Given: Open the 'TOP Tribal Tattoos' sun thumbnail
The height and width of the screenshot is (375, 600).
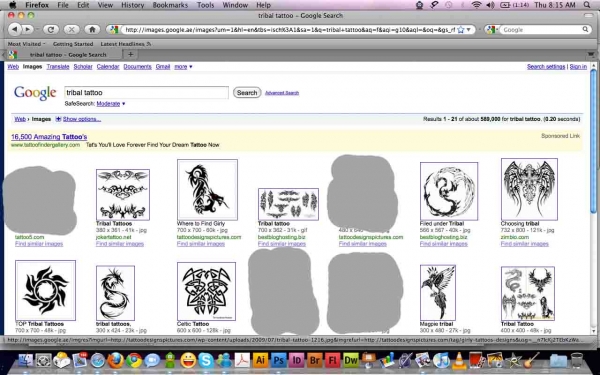Looking at the screenshot, I should [x=46, y=290].
